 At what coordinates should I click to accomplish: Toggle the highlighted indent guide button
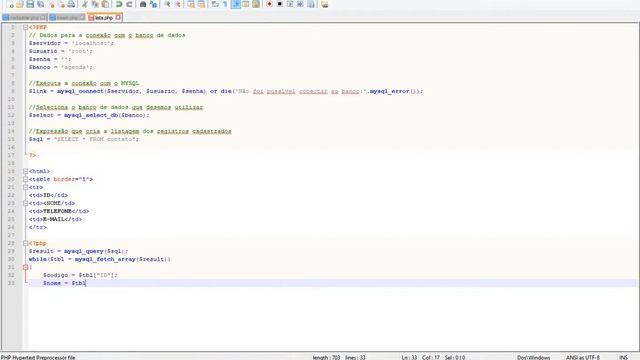coord(236,4)
